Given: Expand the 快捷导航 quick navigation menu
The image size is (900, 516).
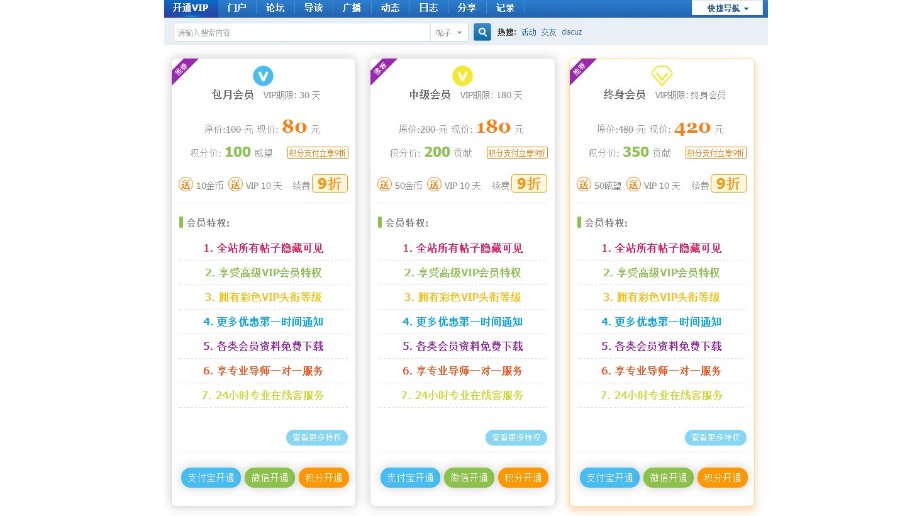Looking at the screenshot, I should click(x=727, y=8).
